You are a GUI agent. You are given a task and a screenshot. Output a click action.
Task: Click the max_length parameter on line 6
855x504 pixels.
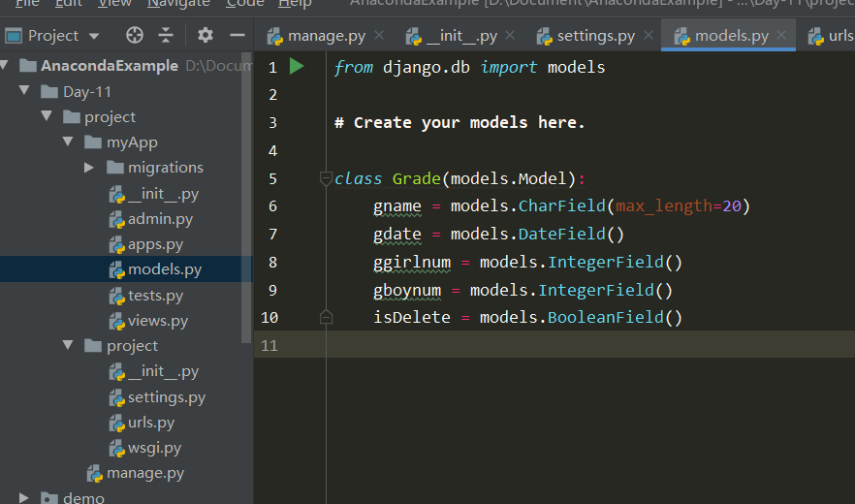664,205
